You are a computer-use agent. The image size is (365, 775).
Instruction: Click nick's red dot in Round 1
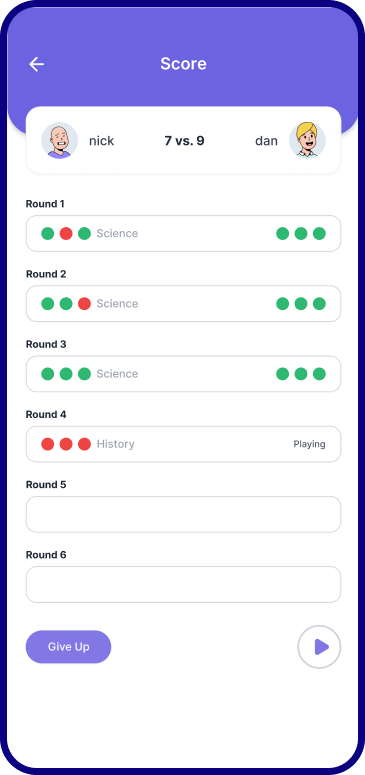66,233
